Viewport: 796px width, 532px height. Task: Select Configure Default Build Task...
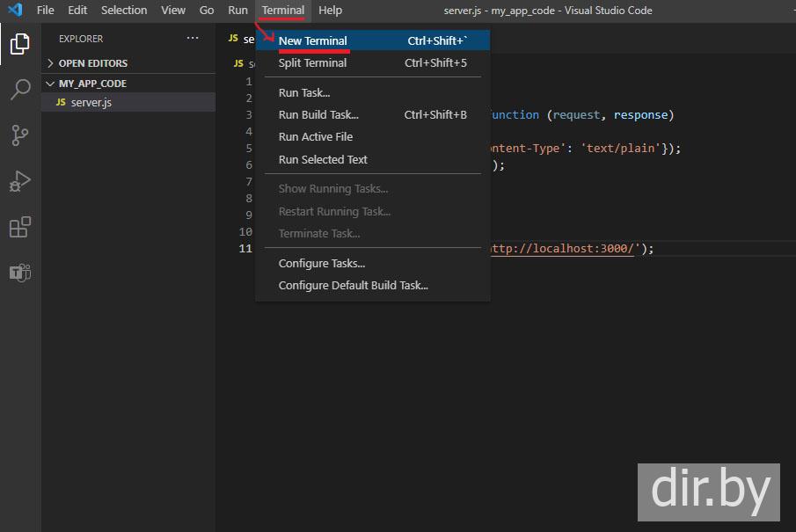(353, 285)
